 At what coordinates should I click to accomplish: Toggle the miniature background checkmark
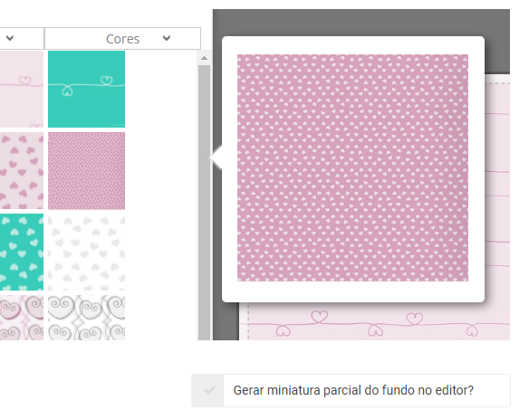207,390
